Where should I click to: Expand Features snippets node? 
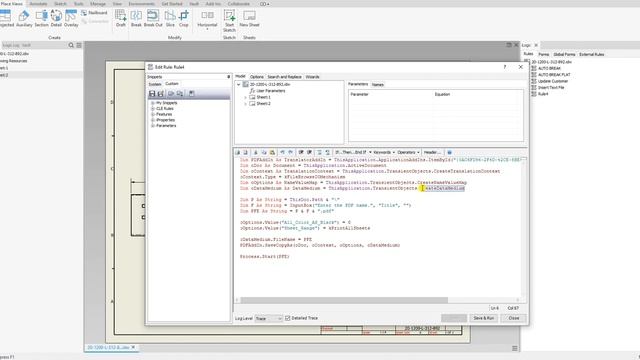[153, 114]
